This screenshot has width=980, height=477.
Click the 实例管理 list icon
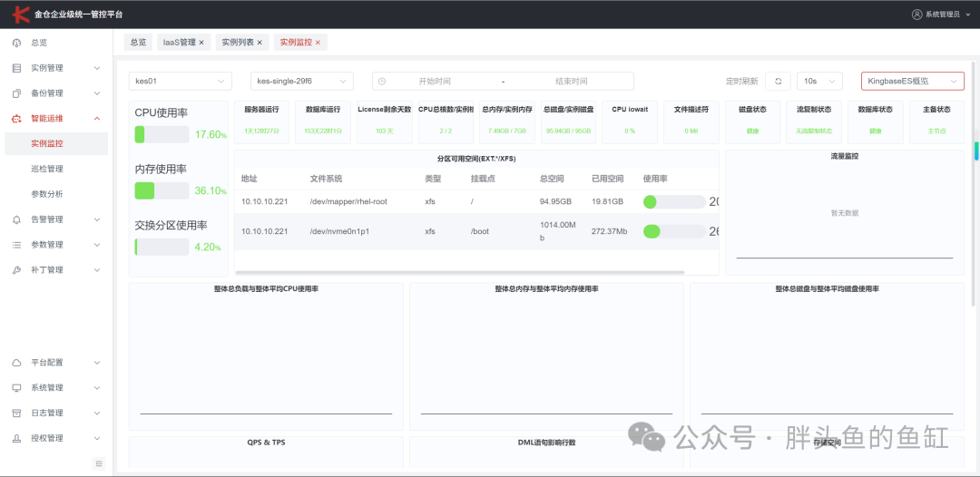click(17, 68)
